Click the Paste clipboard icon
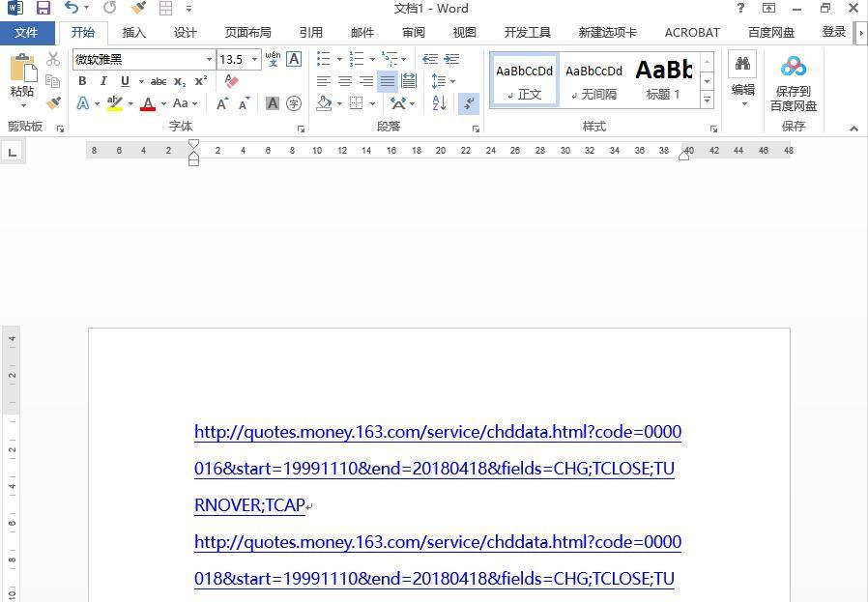868x602 pixels. pyautogui.click(x=22, y=69)
